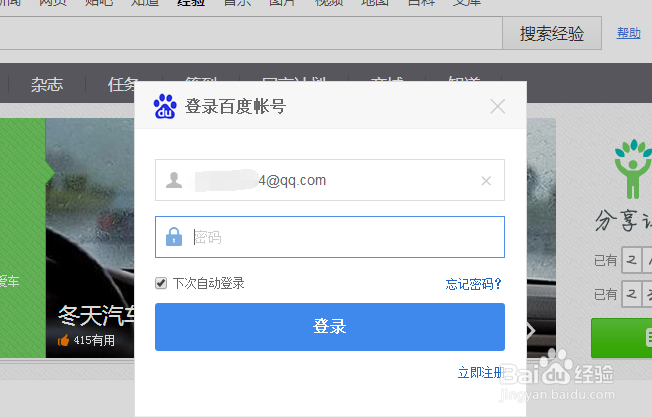Click the blue padlock icon
652x417 pixels.
(174, 237)
